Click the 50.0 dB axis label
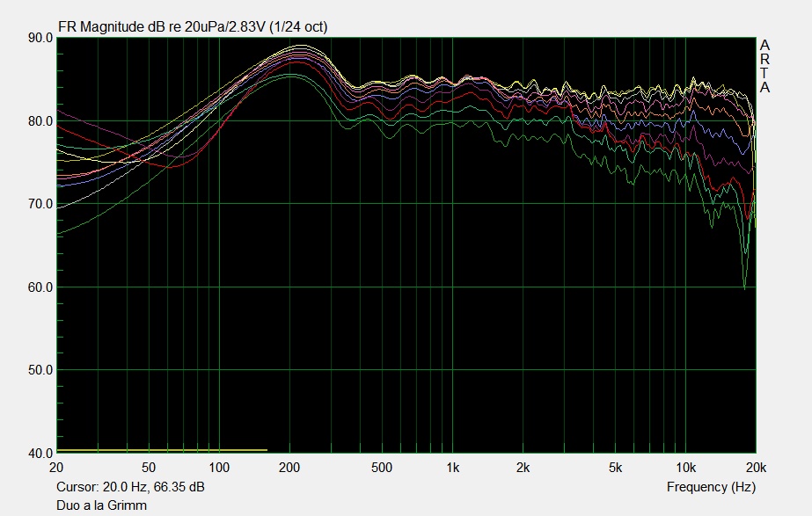 point(40,370)
